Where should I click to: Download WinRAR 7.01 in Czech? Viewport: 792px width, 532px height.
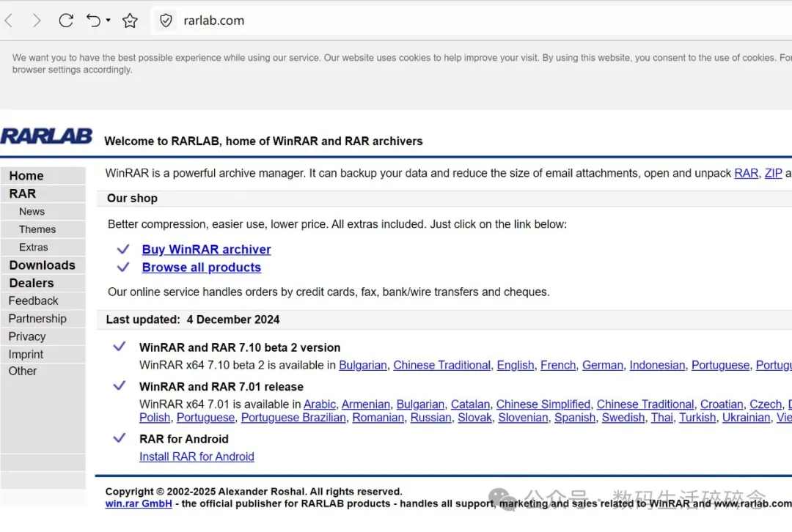click(766, 404)
